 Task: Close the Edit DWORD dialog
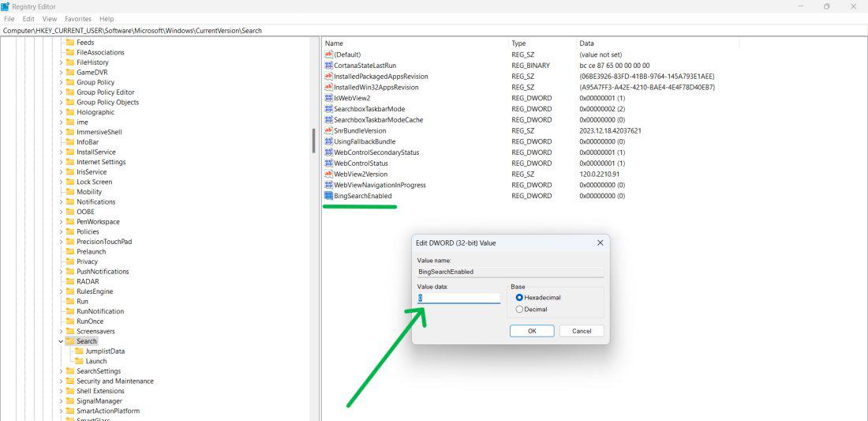click(x=600, y=242)
